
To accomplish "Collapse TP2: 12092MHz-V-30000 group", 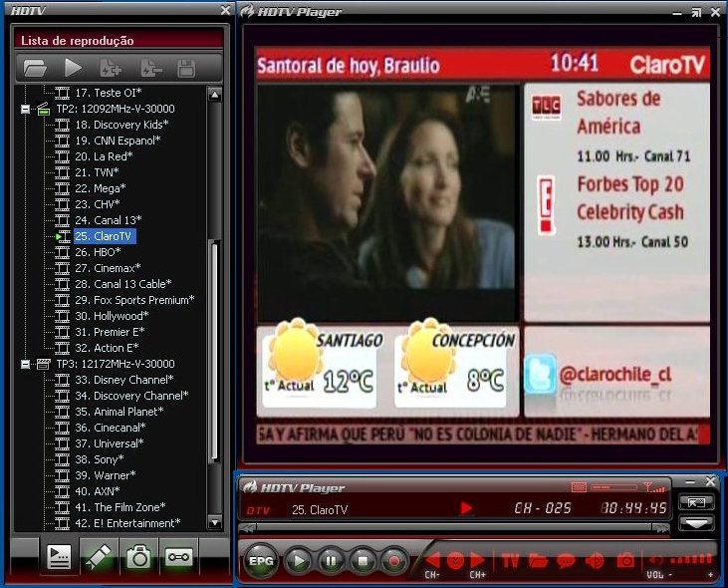I will pos(26,110).
